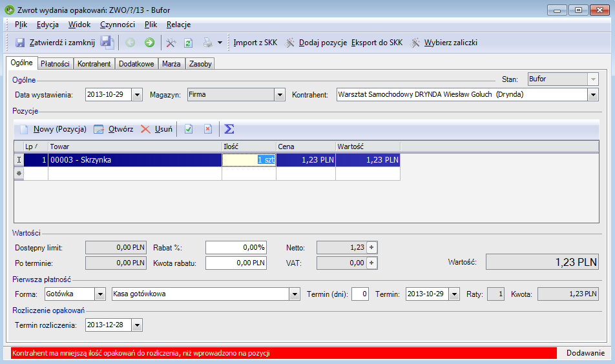
Task: Click the refresh document icon
Action: 188,43
